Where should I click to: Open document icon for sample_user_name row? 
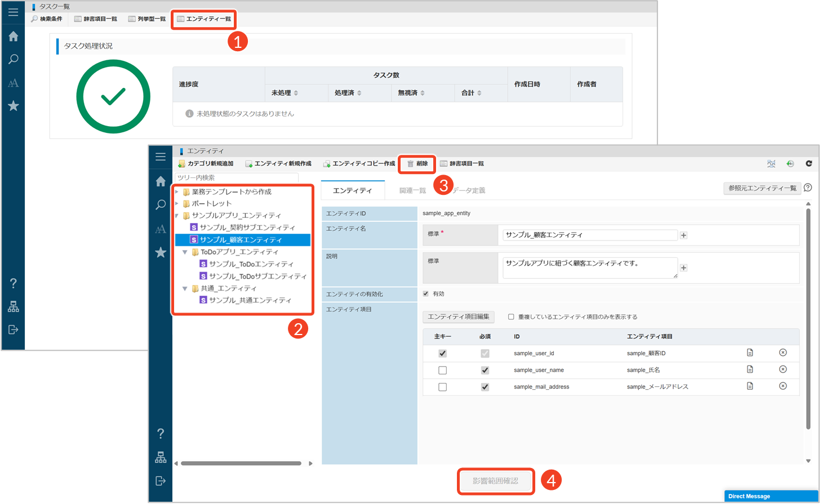(x=750, y=369)
